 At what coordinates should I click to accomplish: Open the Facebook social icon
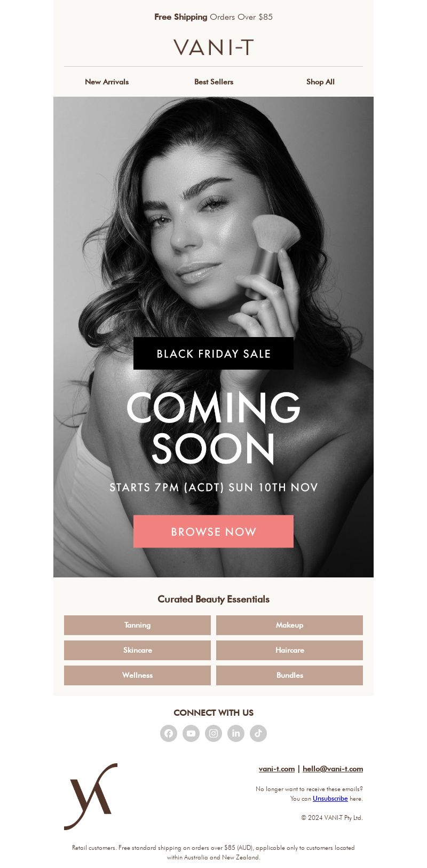pos(169,733)
